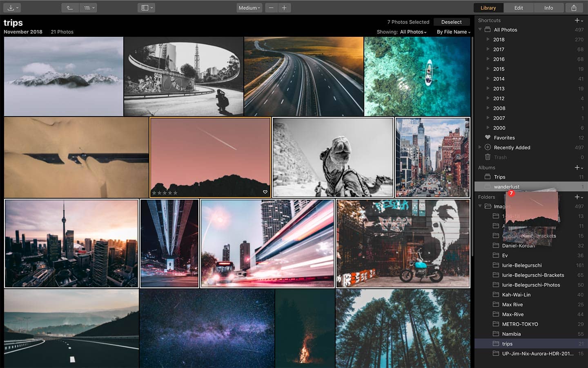Switch to the Info tab
Screen dimensions: 588x368
[548, 8]
